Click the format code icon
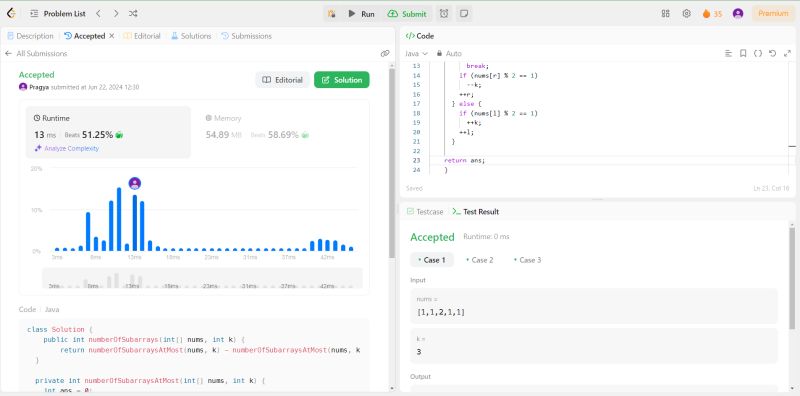 click(729, 54)
